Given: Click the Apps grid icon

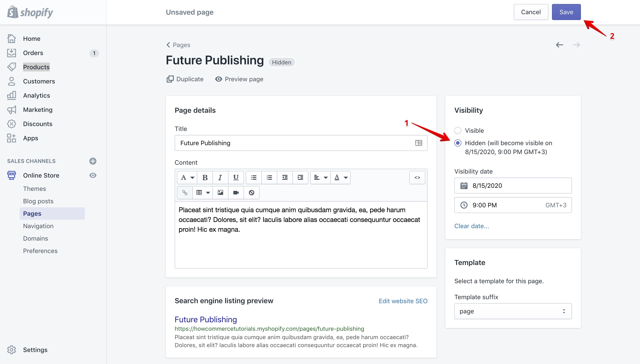Looking at the screenshot, I should pos(12,138).
